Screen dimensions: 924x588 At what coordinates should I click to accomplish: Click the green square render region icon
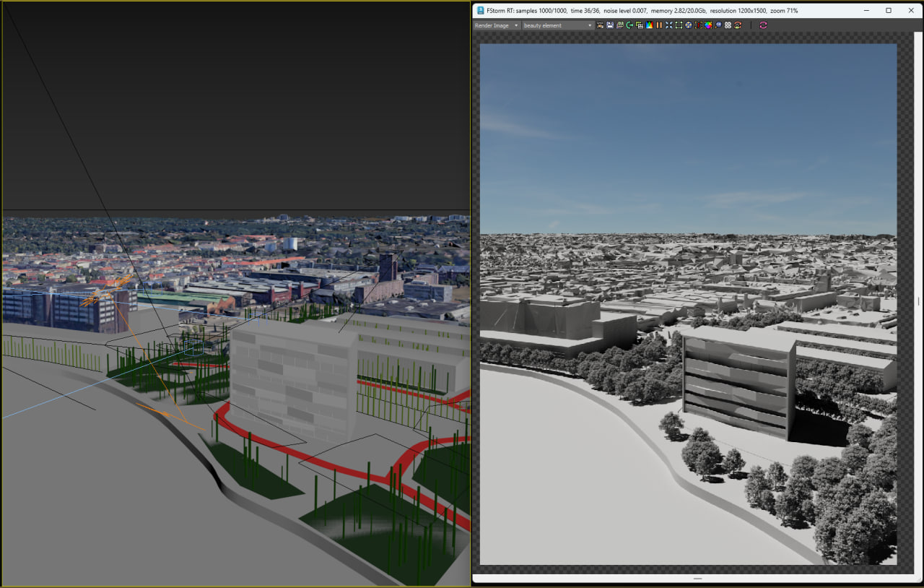point(679,25)
